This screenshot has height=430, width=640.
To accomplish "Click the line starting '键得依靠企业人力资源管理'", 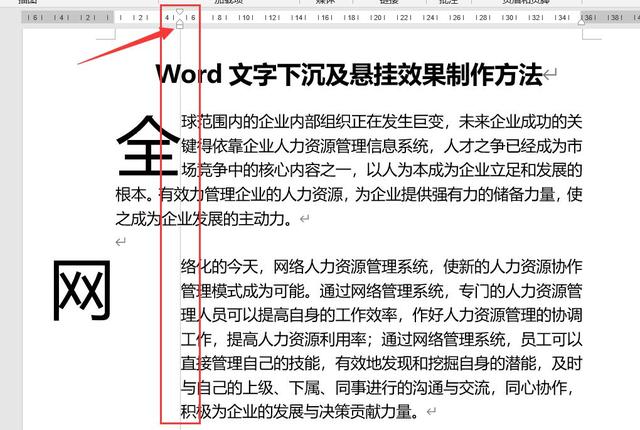I will click(x=382, y=146).
